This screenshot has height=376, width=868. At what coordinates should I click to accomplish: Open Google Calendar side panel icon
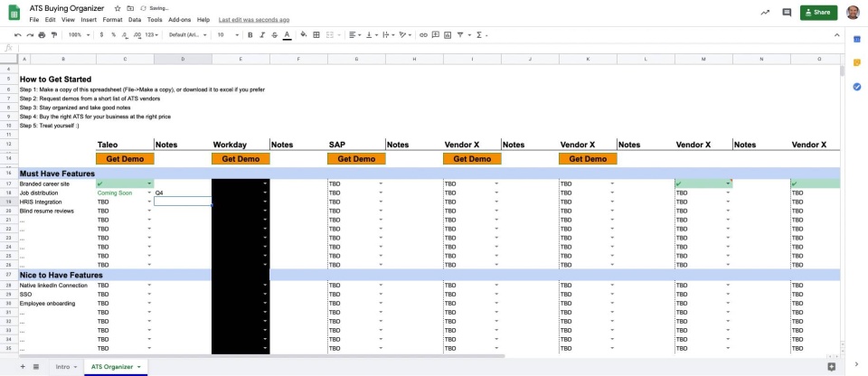click(857, 39)
